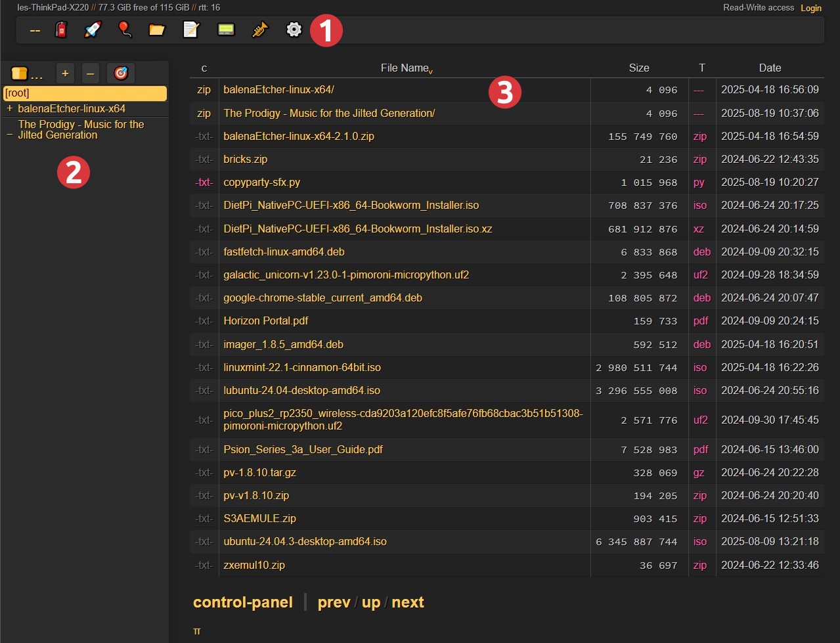Open the gear settings panel
840x643 pixels.
pyautogui.click(x=294, y=30)
